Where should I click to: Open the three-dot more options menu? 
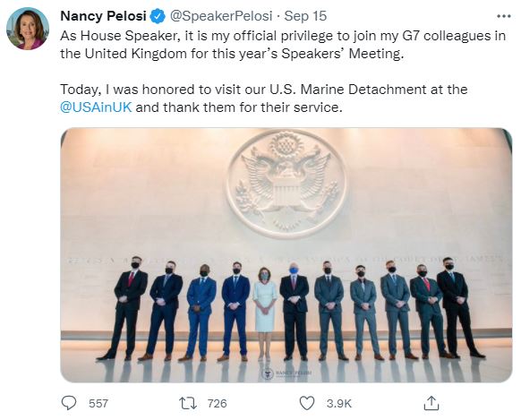[x=503, y=16]
